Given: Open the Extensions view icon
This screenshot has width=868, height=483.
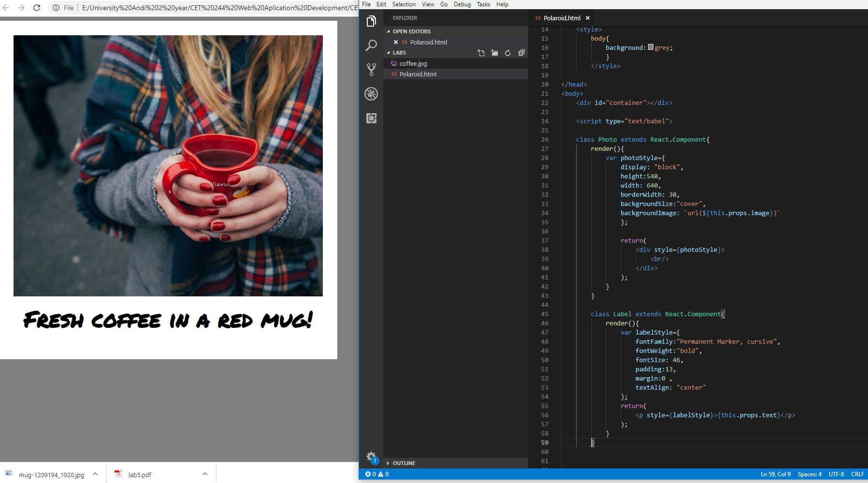Looking at the screenshot, I should coord(371,118).
